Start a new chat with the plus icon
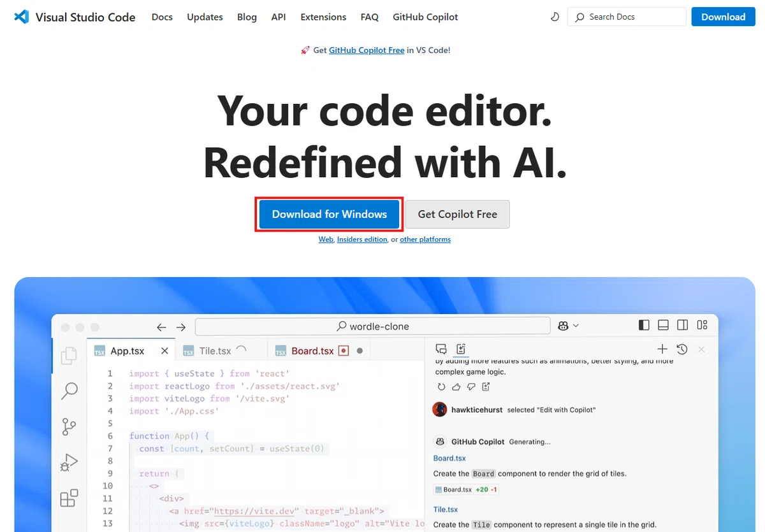 pyautogui.click(x=662, y=349)
